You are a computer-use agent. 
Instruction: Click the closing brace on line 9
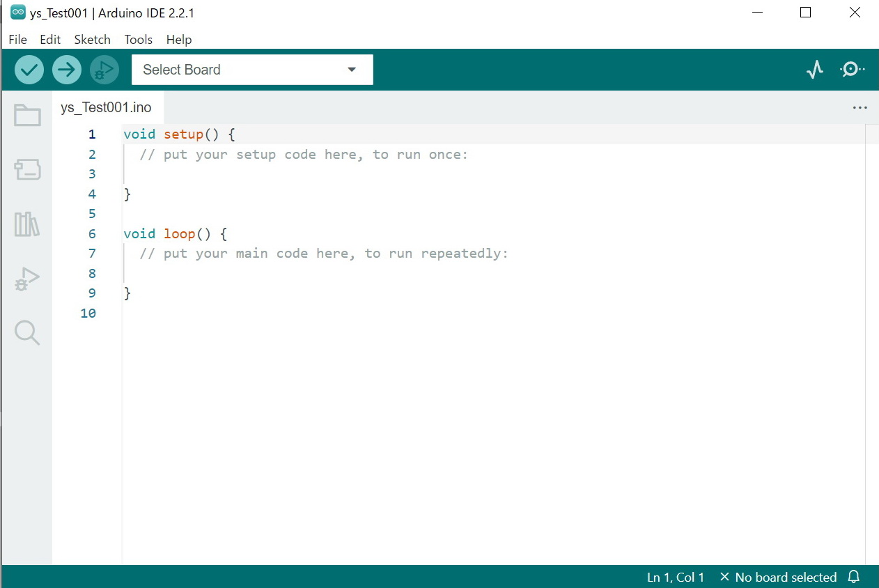(127, 293)
